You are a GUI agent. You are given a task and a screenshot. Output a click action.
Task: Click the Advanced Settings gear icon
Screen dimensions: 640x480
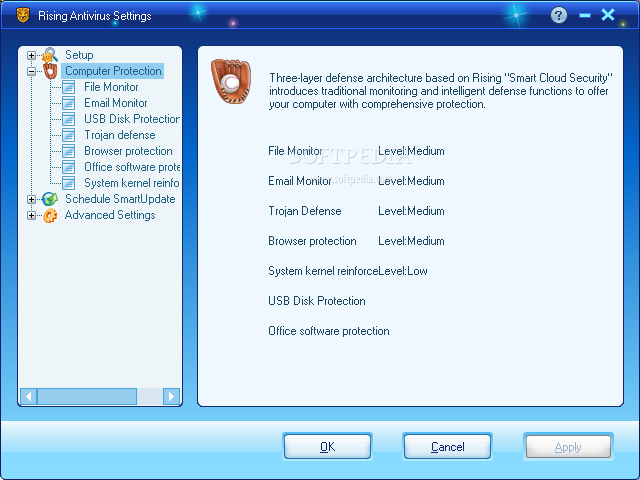pos(50,215)
